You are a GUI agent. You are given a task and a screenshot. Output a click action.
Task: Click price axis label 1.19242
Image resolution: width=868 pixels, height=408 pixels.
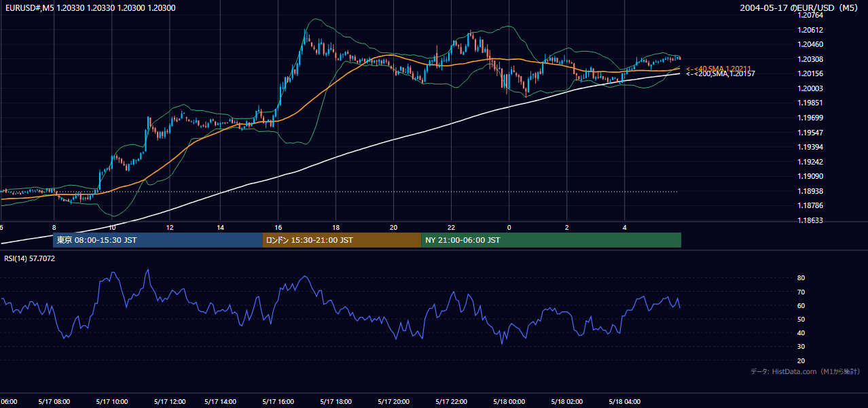pyautogui.click(x=810, y=162)
